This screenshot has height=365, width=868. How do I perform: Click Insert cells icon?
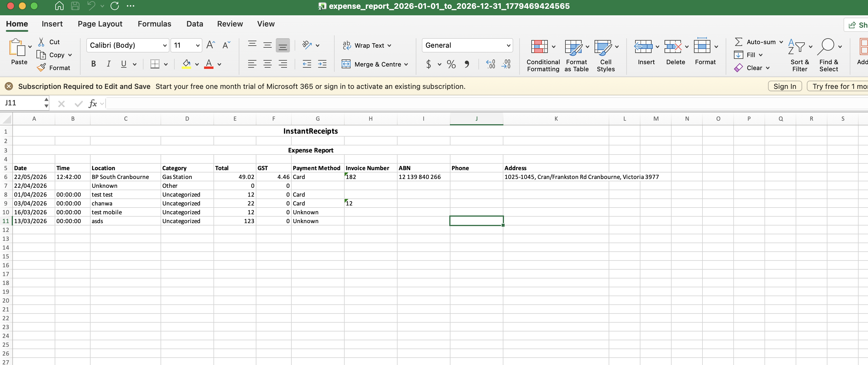pyautogui.click(x=643, y=47)
